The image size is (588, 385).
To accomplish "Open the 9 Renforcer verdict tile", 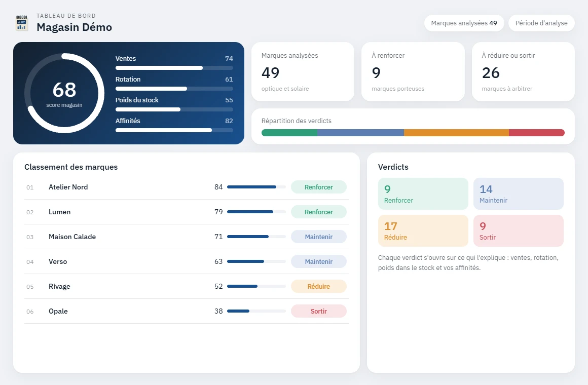I will point(423,194).
